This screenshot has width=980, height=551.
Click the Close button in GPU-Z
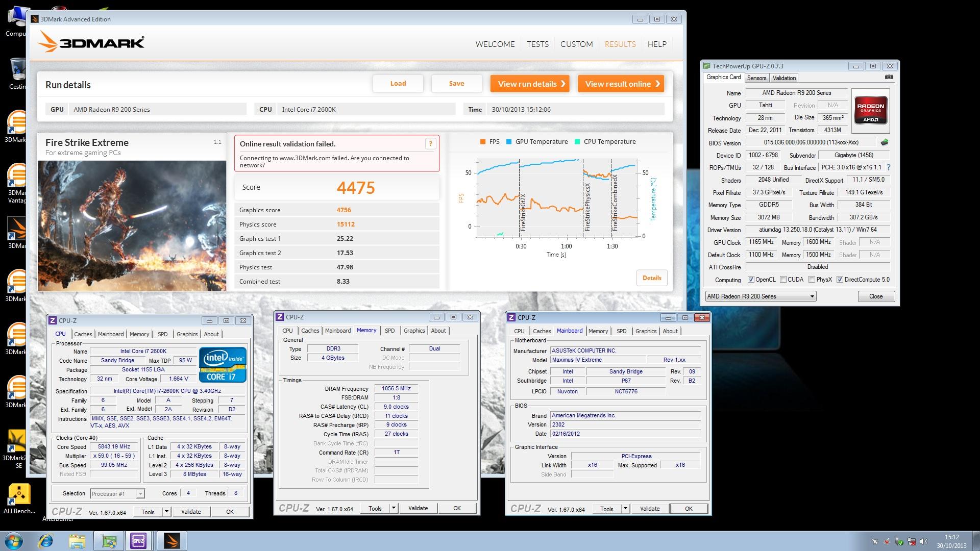pos(876,296)
